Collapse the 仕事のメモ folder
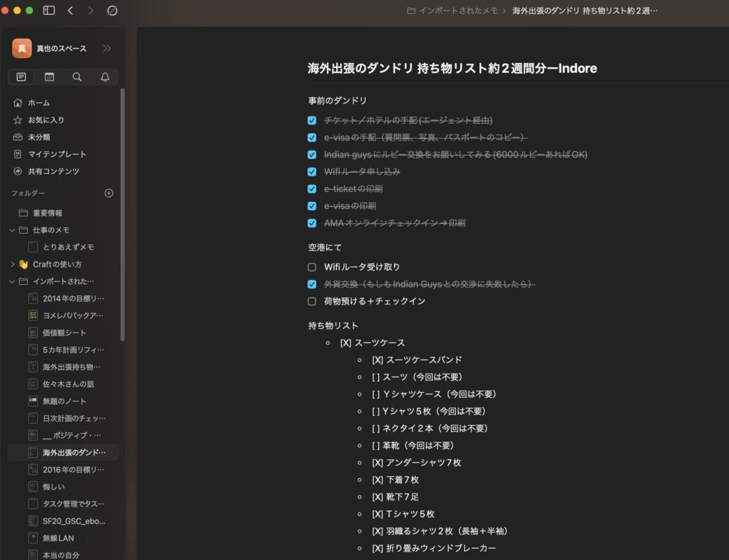 click(12, 230)
